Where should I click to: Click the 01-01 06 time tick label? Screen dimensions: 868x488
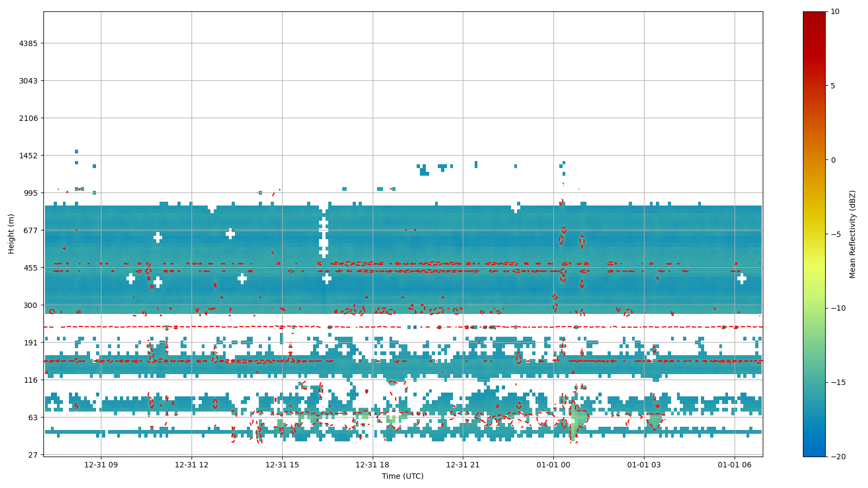click(x=735, y=465)
